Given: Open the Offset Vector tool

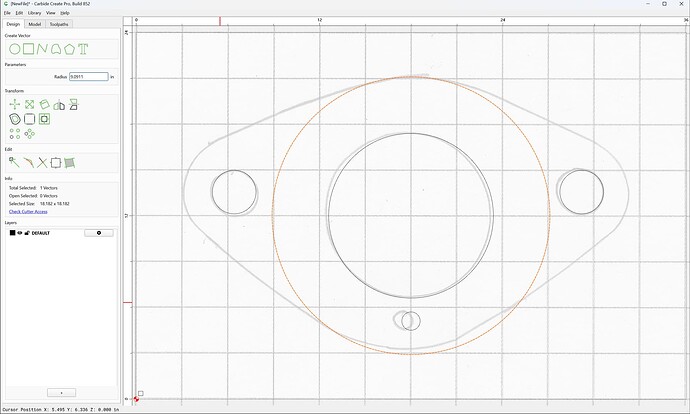Looking at the screenshot, I should pyautogui.click(x=15, y=119).
